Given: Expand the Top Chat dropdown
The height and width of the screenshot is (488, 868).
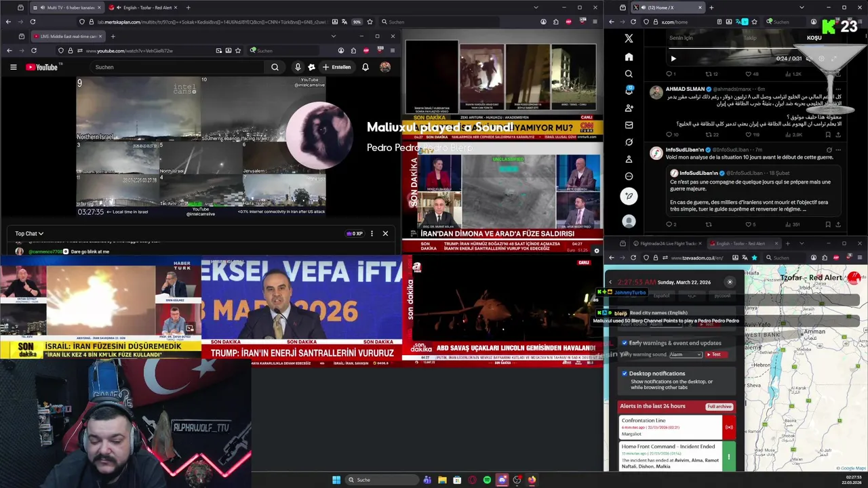Looking at the screenshot, I should 29,234.
